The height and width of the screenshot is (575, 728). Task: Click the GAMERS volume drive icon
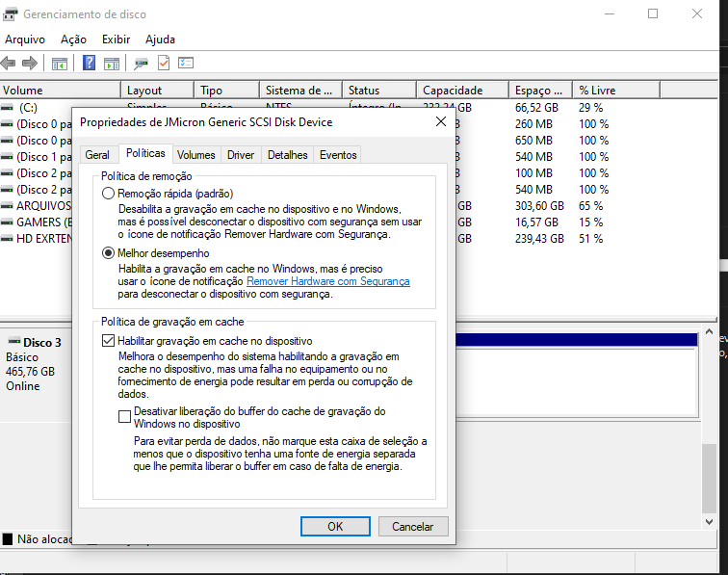pyautogui.click(x=7, y=222)
